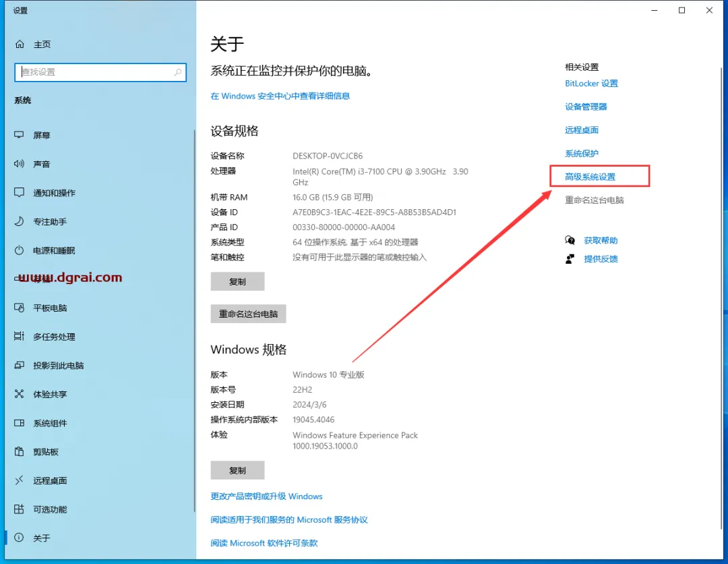This screenshot has width=728, height=564.
Task: Focus the 查找设置 search field
Action: 100,72
